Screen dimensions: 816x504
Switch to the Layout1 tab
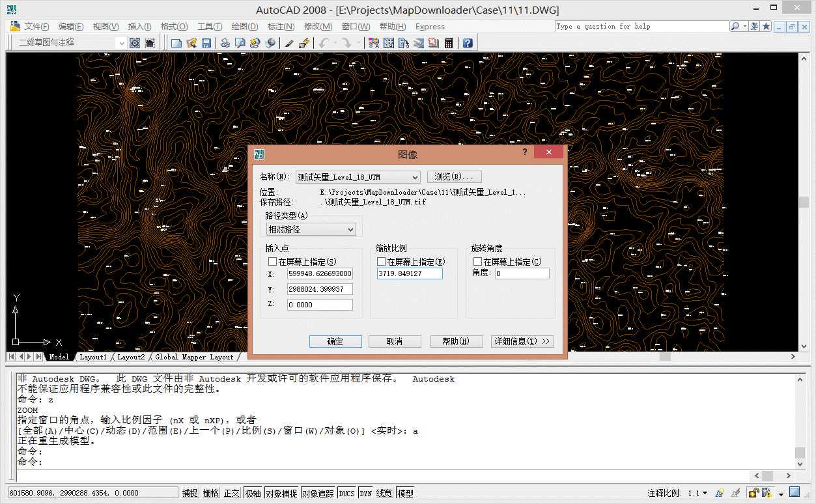[93, 357]
